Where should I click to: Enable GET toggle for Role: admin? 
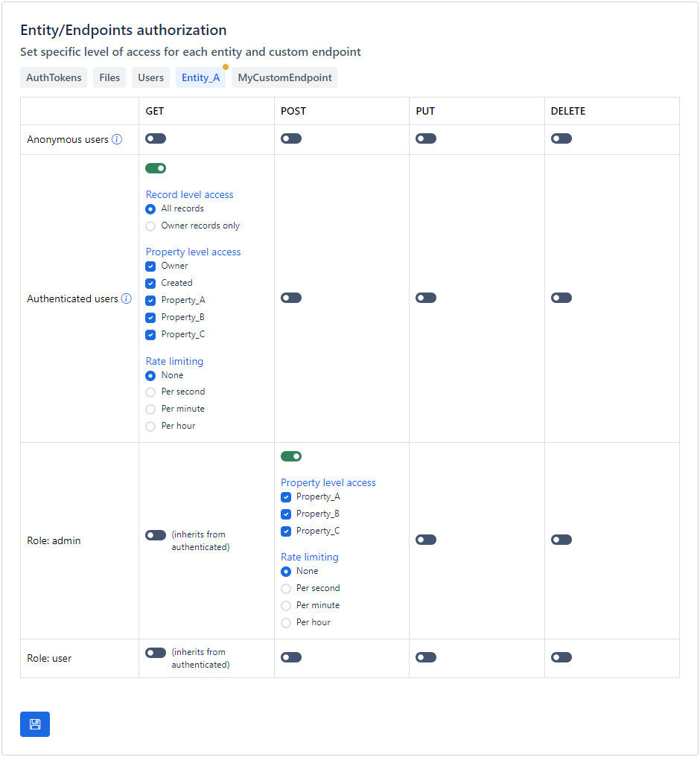point(156,535)
